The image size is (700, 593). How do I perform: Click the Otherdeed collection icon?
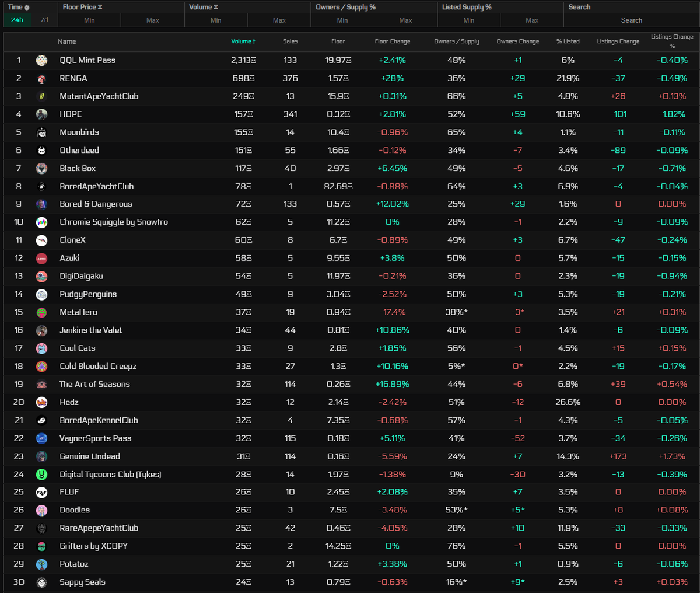(41, 151)
